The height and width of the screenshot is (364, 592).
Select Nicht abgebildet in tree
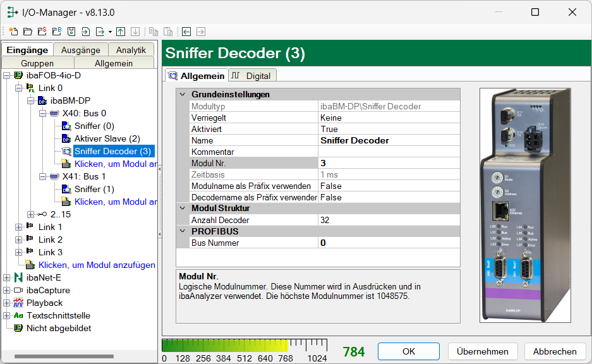click(59, 328)
